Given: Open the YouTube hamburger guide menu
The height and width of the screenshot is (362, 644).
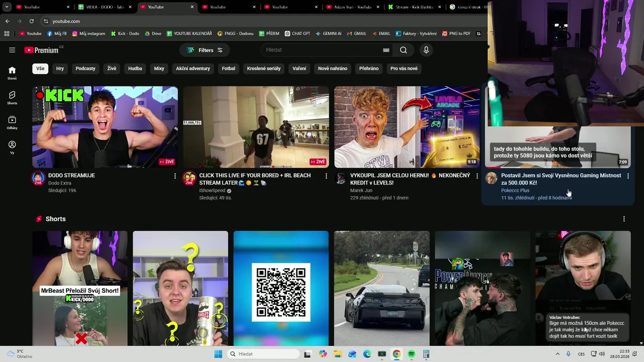Looking at the screenshot, I should 12,50.
